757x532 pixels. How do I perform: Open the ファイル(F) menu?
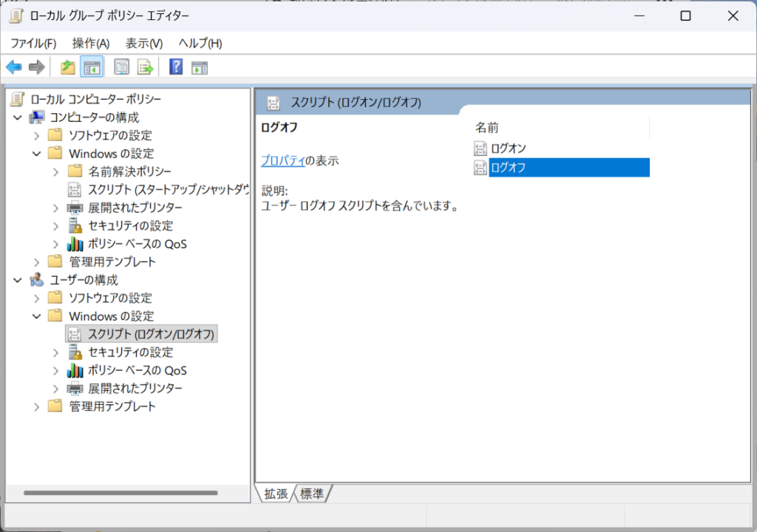[33, 44]
